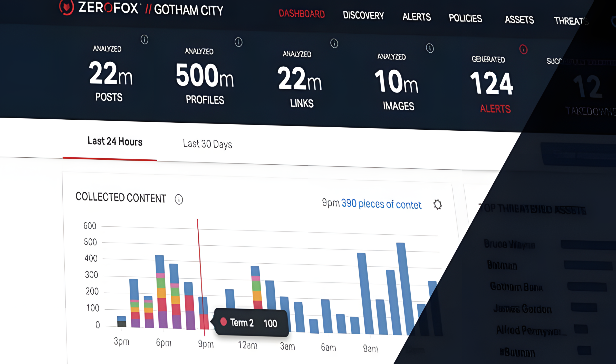This screenshot has height=364, width=616.
Task: Click the 6am label on chart axis
Action: tap(329, 348)
